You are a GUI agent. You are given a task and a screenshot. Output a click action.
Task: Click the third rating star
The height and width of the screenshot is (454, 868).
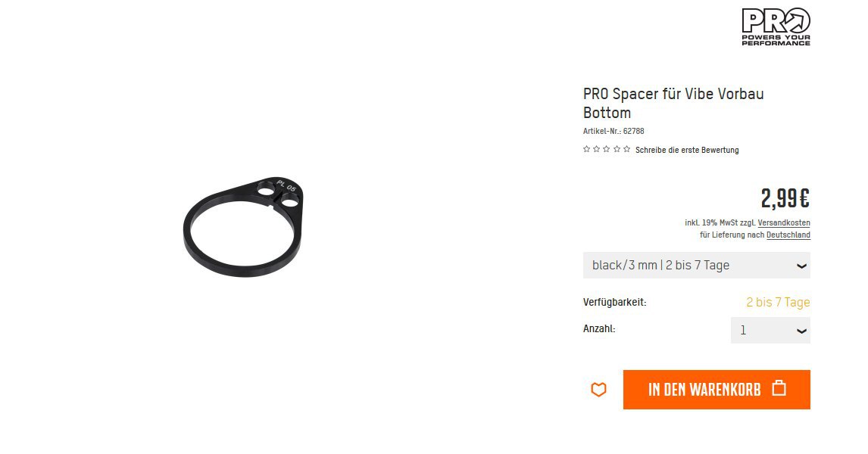tap(607, 149)
